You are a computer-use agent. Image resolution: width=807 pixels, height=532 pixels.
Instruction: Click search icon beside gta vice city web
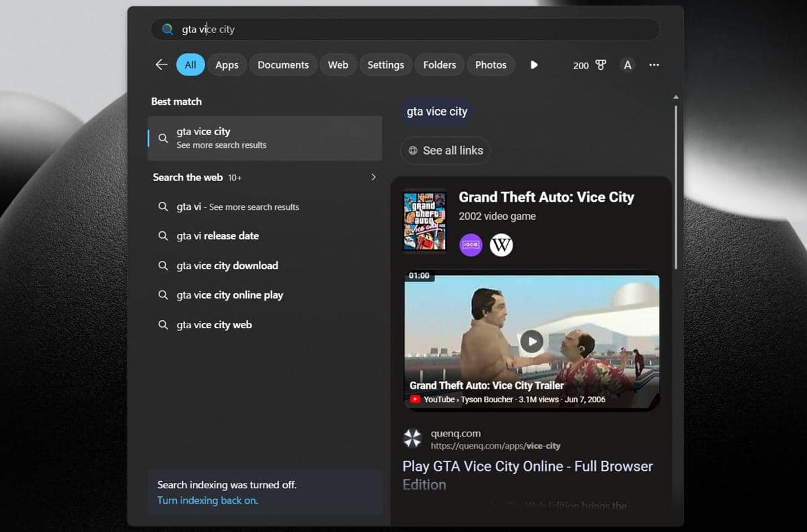(x=163, y=325)
